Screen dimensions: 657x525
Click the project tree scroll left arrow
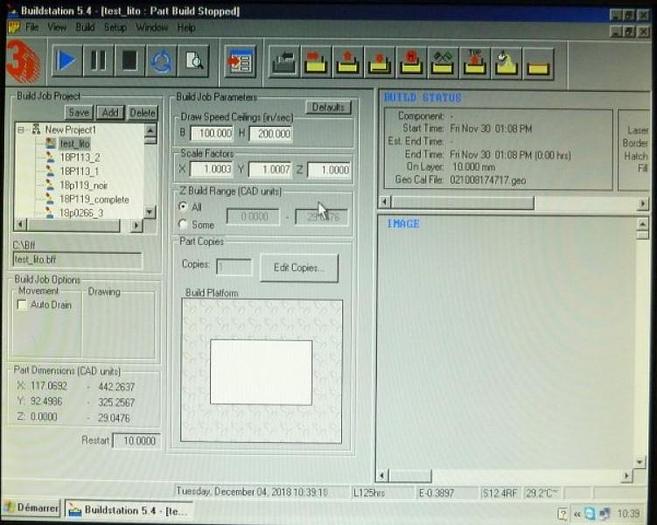[20, 225]
